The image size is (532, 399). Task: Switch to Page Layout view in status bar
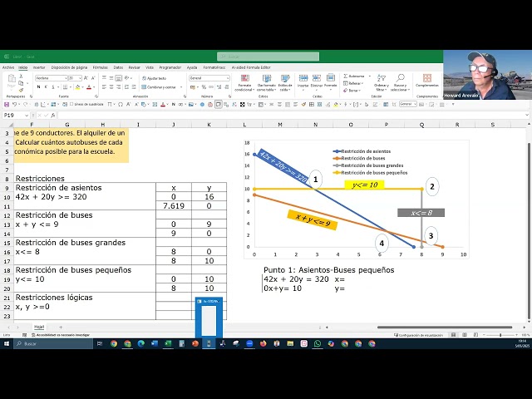coord(465,335)
